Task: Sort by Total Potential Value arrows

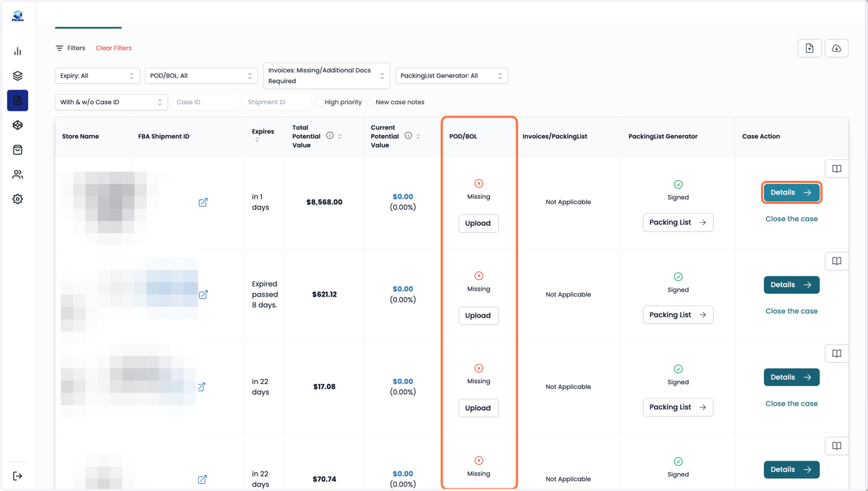Action: pos(340,136)
